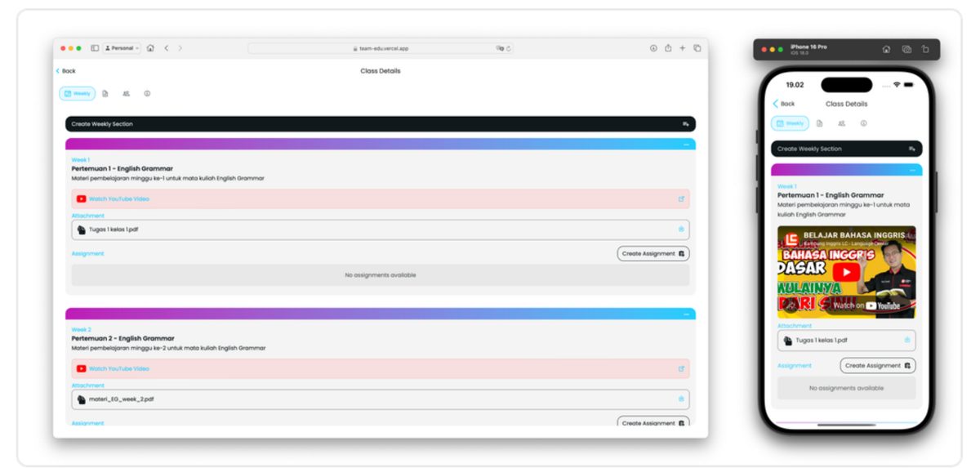Switch to the document tab in browser window
Viewport: 980px width, 468px height.
coord(105,94)
